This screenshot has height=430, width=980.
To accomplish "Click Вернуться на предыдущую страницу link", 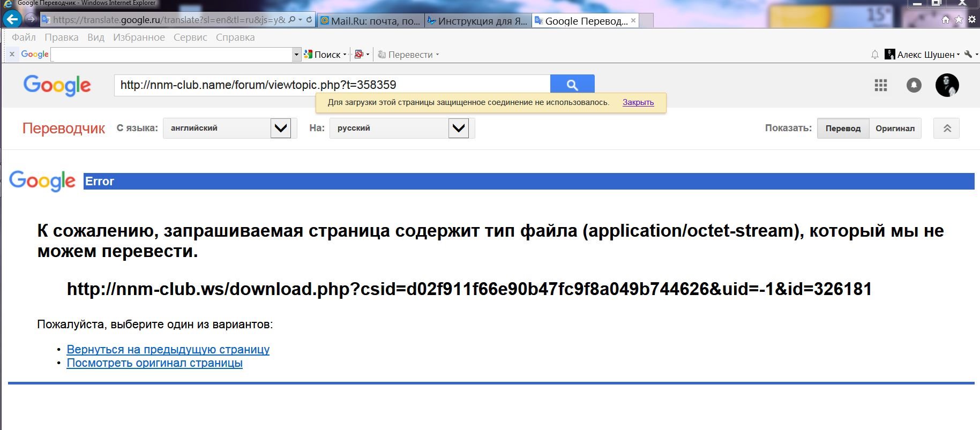I will click(x=168, y=350).
